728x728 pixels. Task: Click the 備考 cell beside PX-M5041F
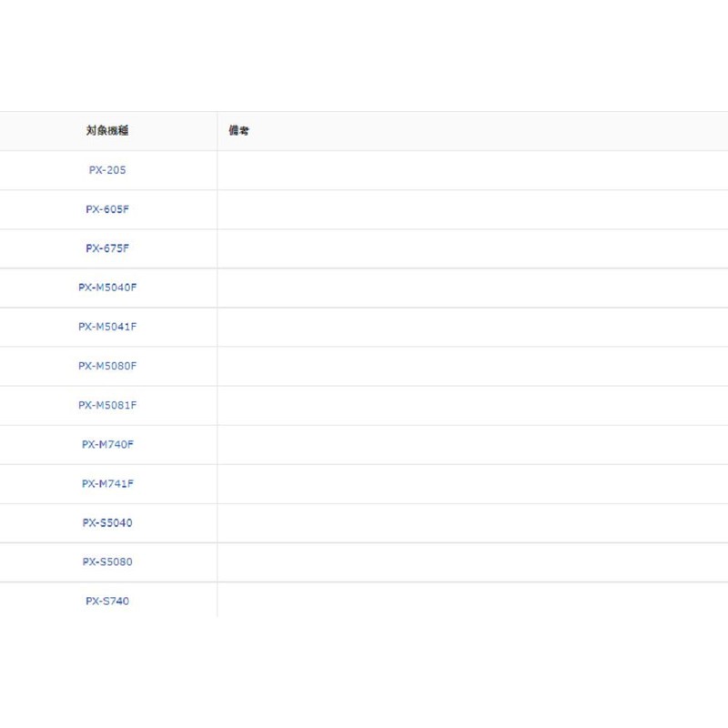(x=472, y=327)
